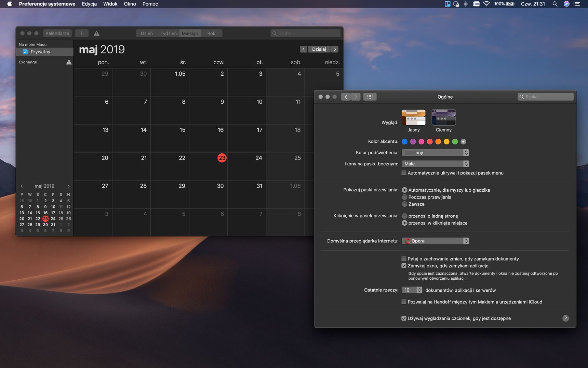588x368 pixels.
Task: Enable Handoff checkbox
Action: pyautogui.click(x=404, y=302)
